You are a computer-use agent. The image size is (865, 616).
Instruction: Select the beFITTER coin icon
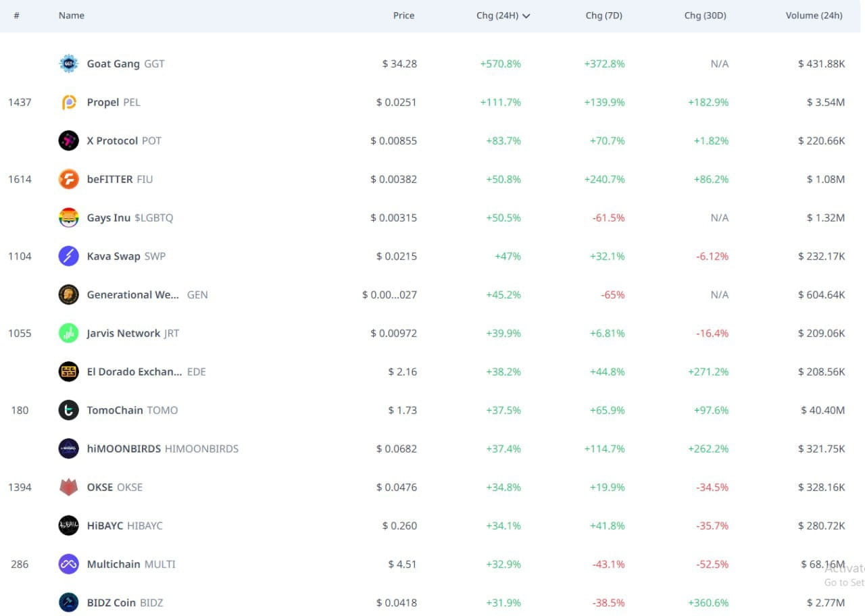pos(68,179)
